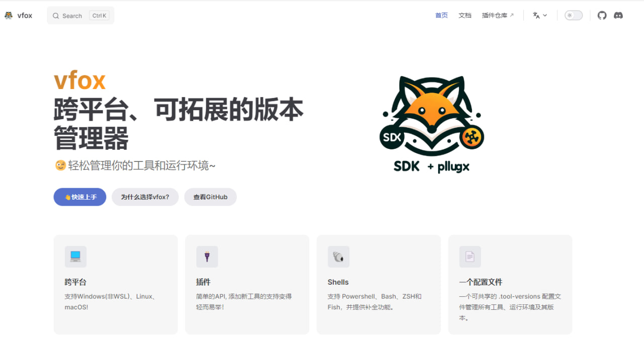Image resolution: width=644 pixels, height=344 pixels.
Task: Click the 快速上手 button
Action: pyautogui.click(x=79, y=197)
